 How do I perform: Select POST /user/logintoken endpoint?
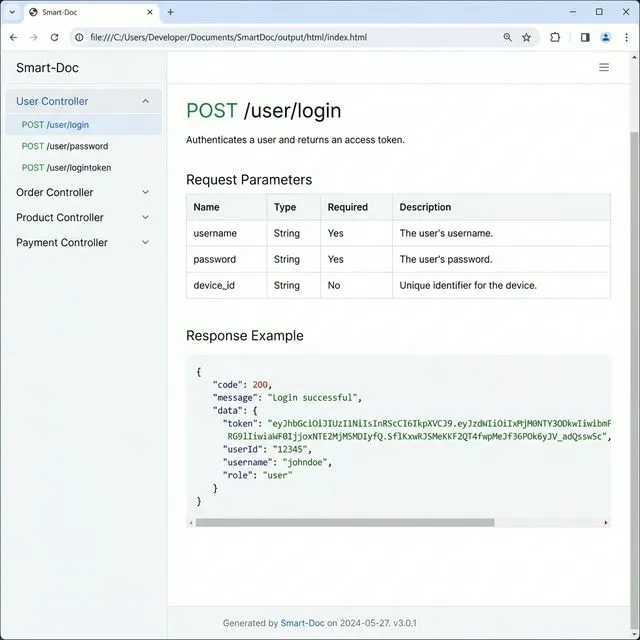[66, 168]
